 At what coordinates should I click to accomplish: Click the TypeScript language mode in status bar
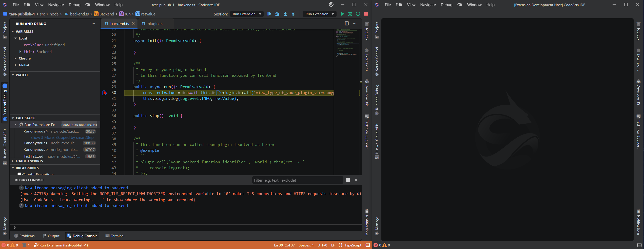(353, 245)
